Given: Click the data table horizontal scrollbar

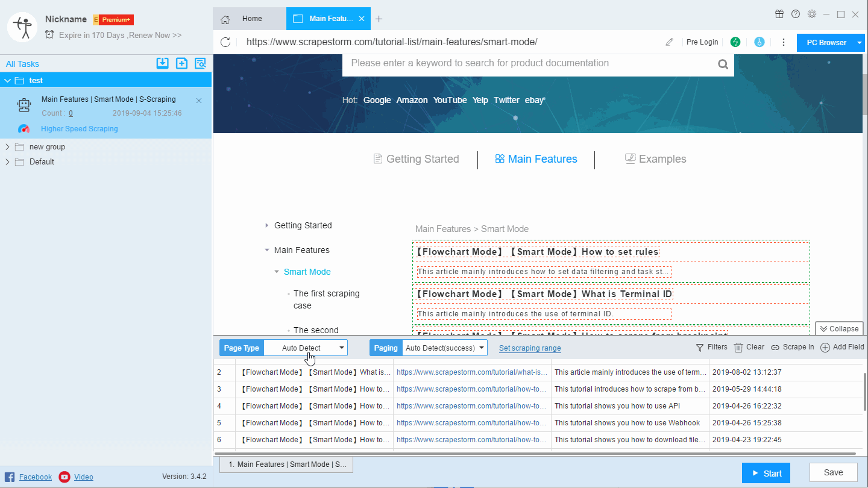Looking at the screenshot, I should point(535,453).
